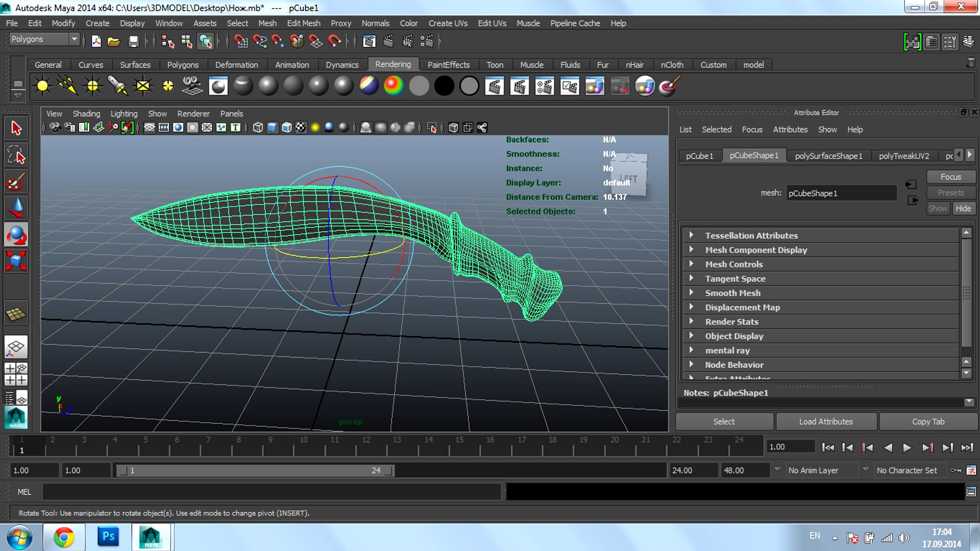Open the Edit Mesh menu
This screenshot has height=551, width=980.
(x=304, y=23)
